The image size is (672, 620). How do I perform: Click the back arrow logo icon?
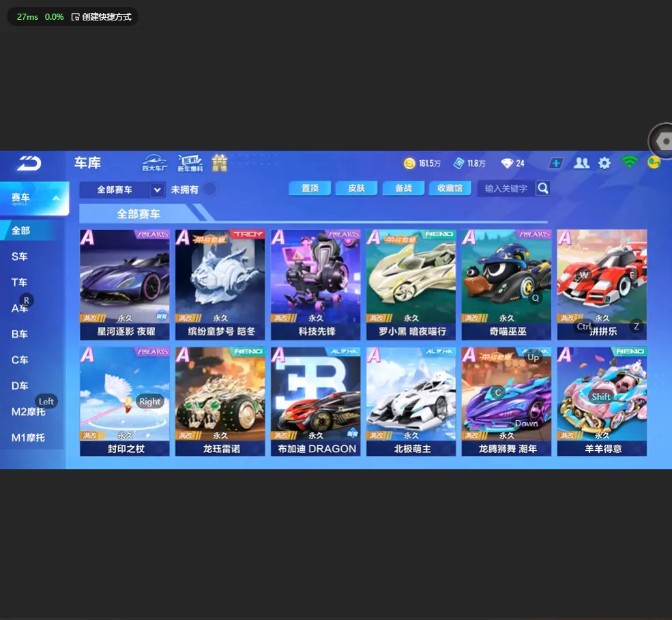coord(29,163)
